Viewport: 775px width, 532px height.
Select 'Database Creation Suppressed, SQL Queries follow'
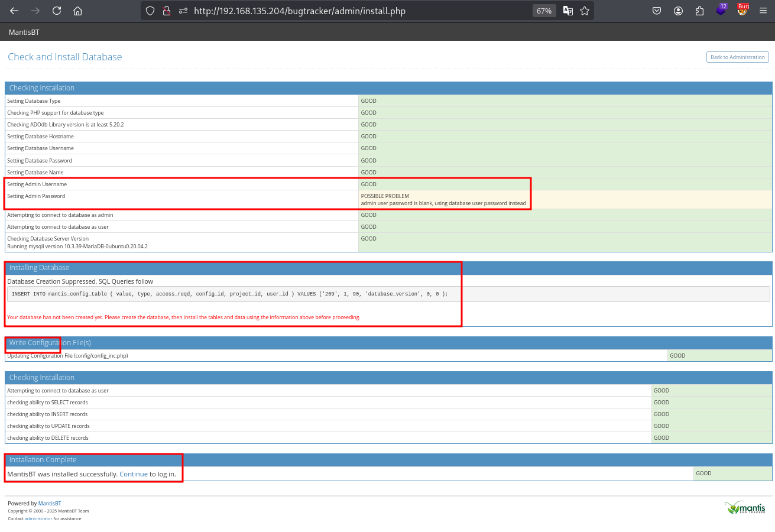tap(80, 281)
